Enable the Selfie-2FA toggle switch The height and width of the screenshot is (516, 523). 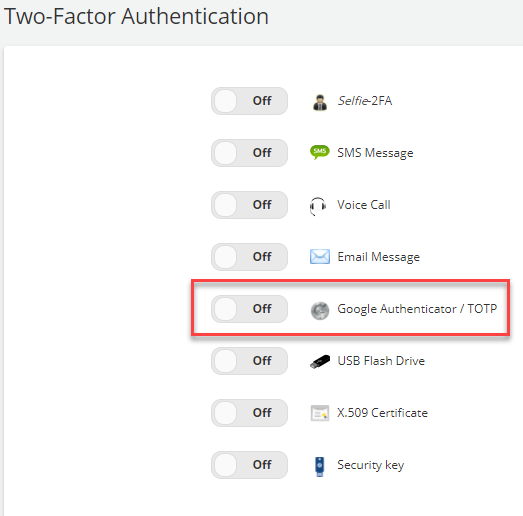(x=249, y=101)
